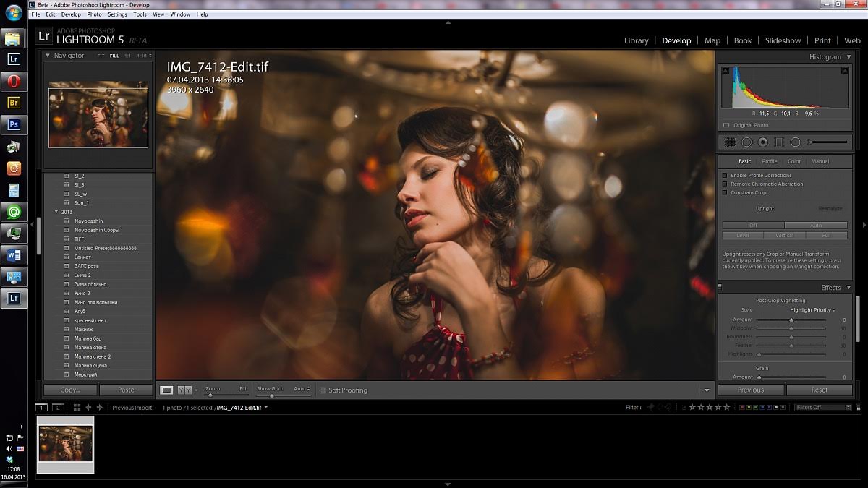This screenshot has width=868, height=488.
Task: Open the vignette Style Highlight Priority dropdown
Action: 812,310
